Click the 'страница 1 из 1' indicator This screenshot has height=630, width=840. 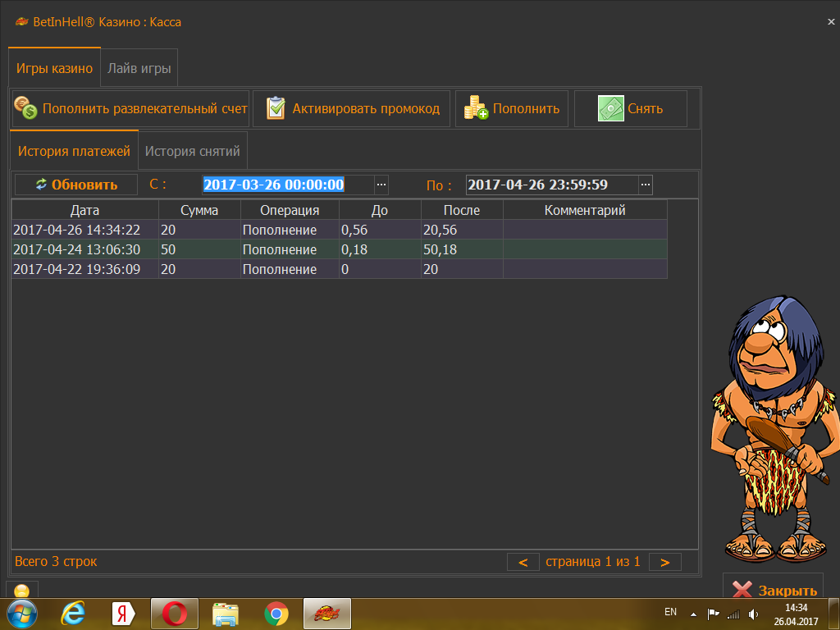pyautogui.click(x=593, y=561)
